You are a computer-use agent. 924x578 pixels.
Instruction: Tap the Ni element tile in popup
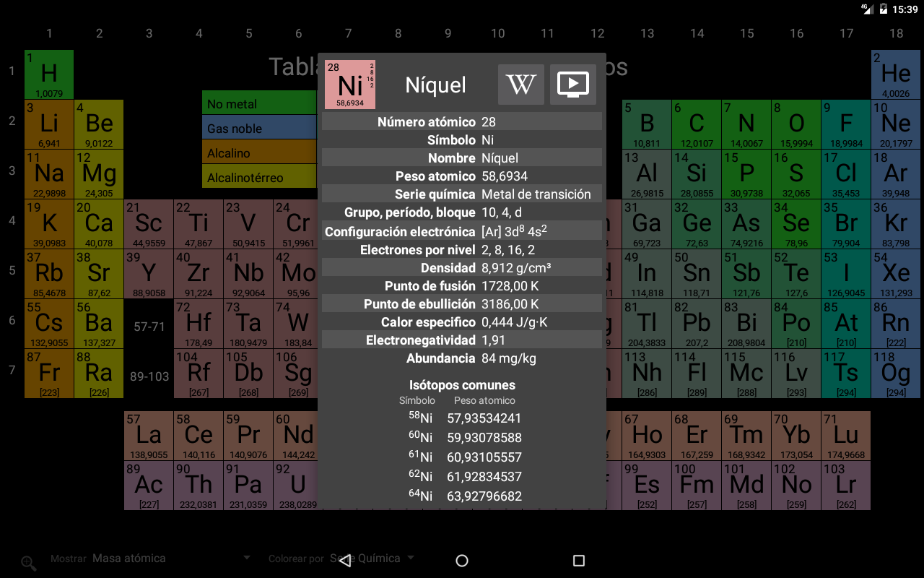tap(350, 85)
